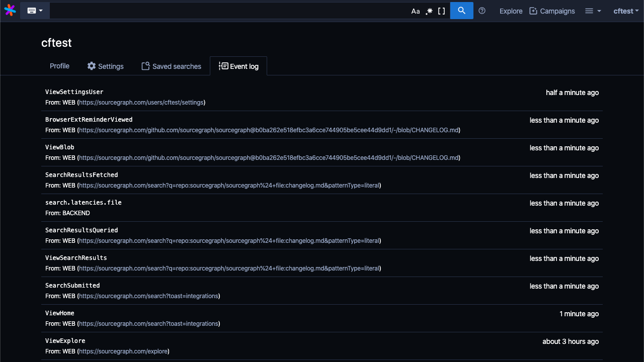Screen dimensions: 644x362
Task: Toggle regular expression search mode
Action: [429, 11]
